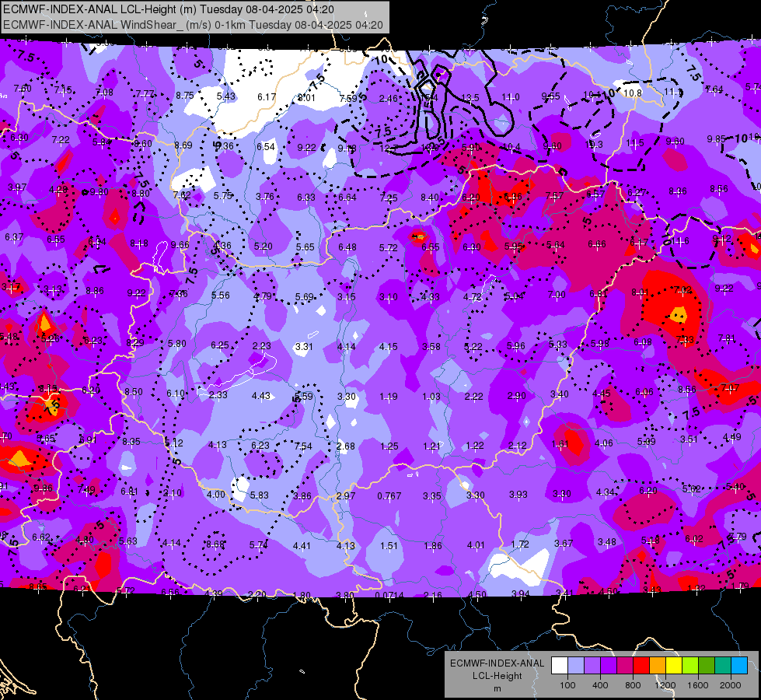This screenshot has height=700, width=761.
Task: Click the sky blue legend swatch
Action: point(739,666)
